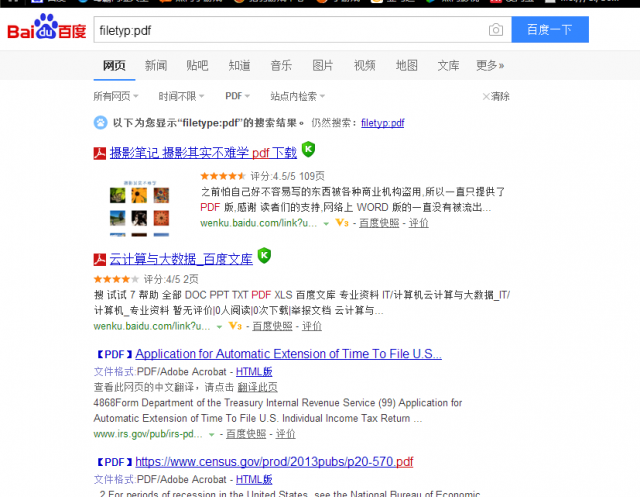Switch to 视频 tab
Image resolution: width=640 pixels, height=497 pixels.
coord(364,65)
